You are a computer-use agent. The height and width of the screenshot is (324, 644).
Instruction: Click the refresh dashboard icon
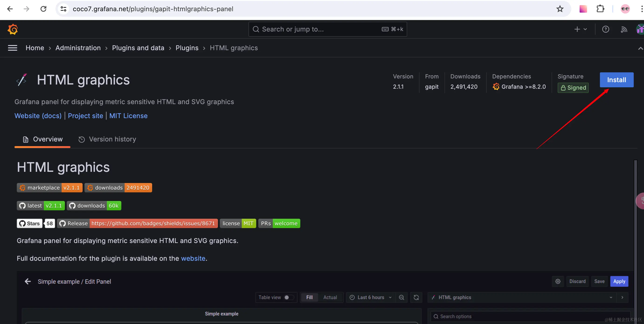[x=416, y=297]
